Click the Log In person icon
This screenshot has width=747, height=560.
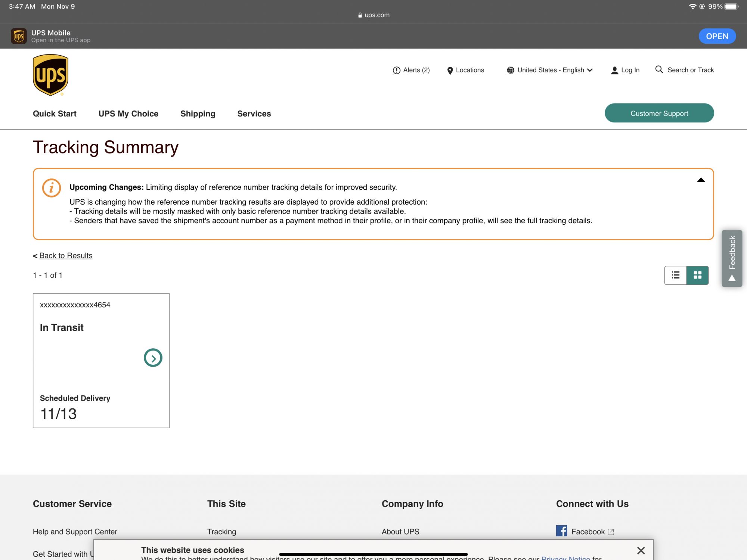pyautogui.click(x=614, y=70)
